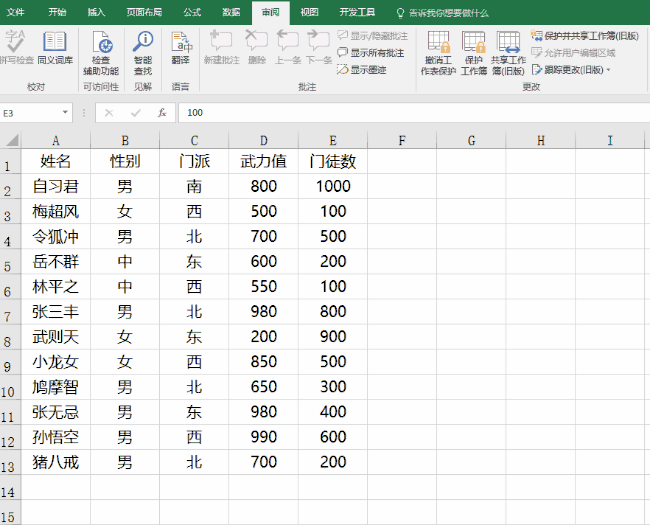Click cell containing 小龙女

pos(56,362)
